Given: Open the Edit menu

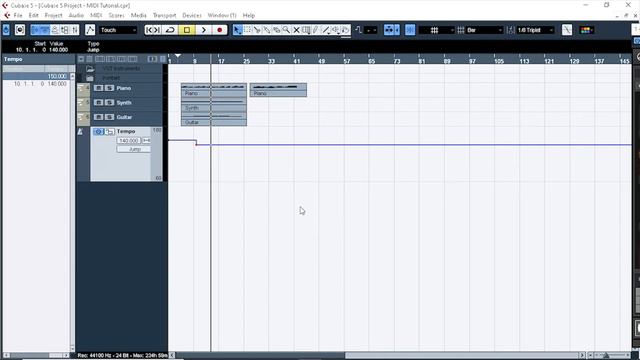Looking at the screenshot, I should (33, 16).
